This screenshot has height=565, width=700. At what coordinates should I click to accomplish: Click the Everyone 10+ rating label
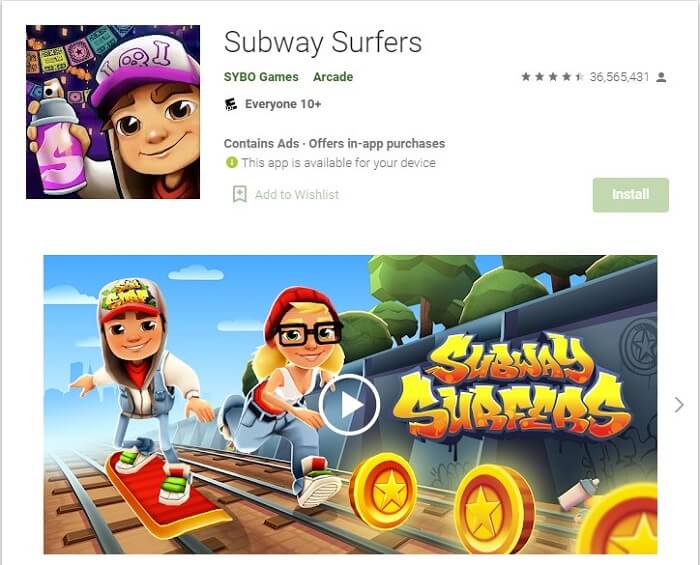(x=283, y=104)
